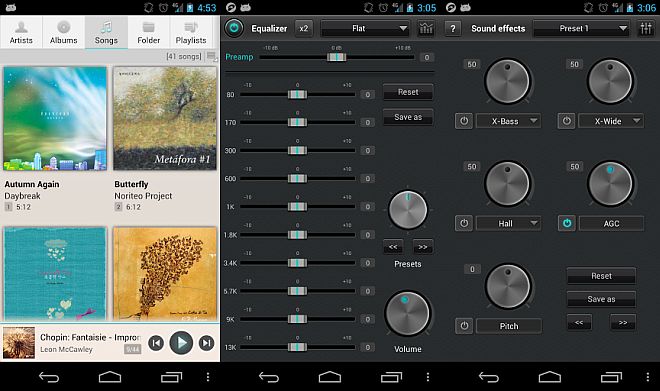Click the 300 Hz band slider handle

[297, 150]
